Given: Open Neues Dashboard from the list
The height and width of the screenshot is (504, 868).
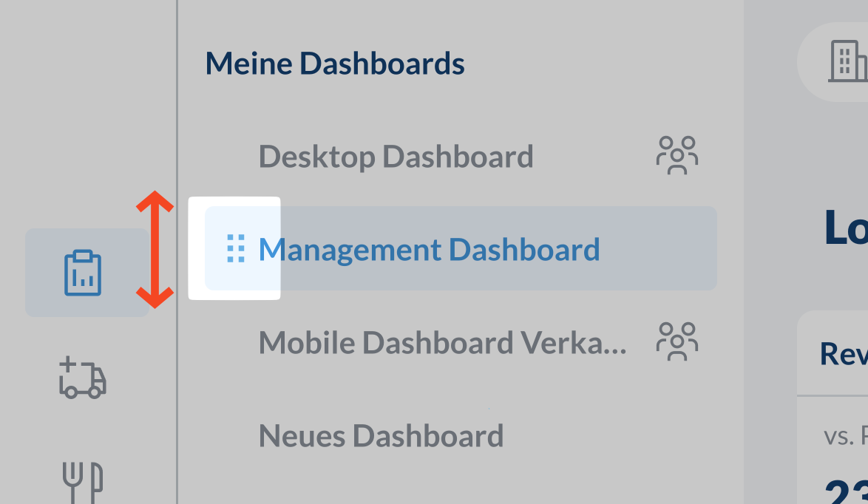Looking at the screenshot, I should [381, 436].
